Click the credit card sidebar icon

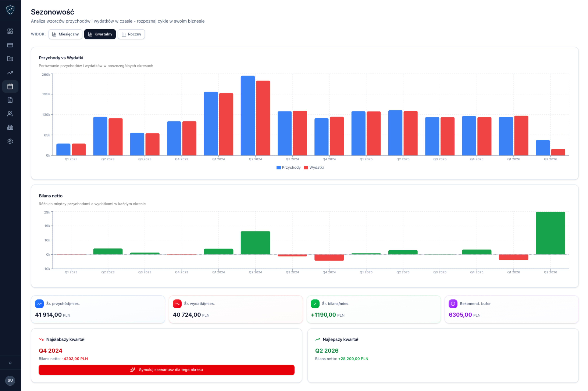tap(10, 45)
